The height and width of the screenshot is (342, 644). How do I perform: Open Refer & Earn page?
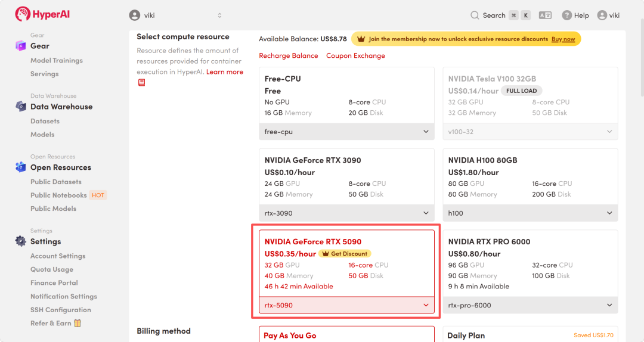pos(51,324)
